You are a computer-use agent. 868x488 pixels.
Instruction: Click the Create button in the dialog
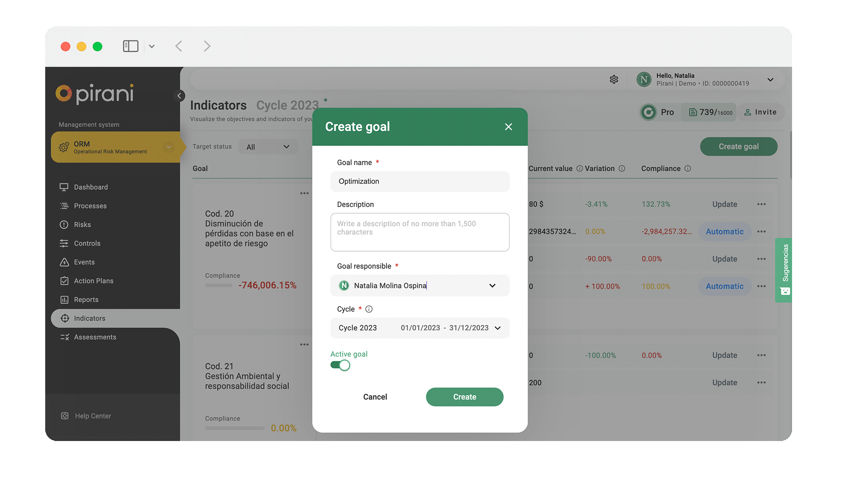click(x=464, y=397)
